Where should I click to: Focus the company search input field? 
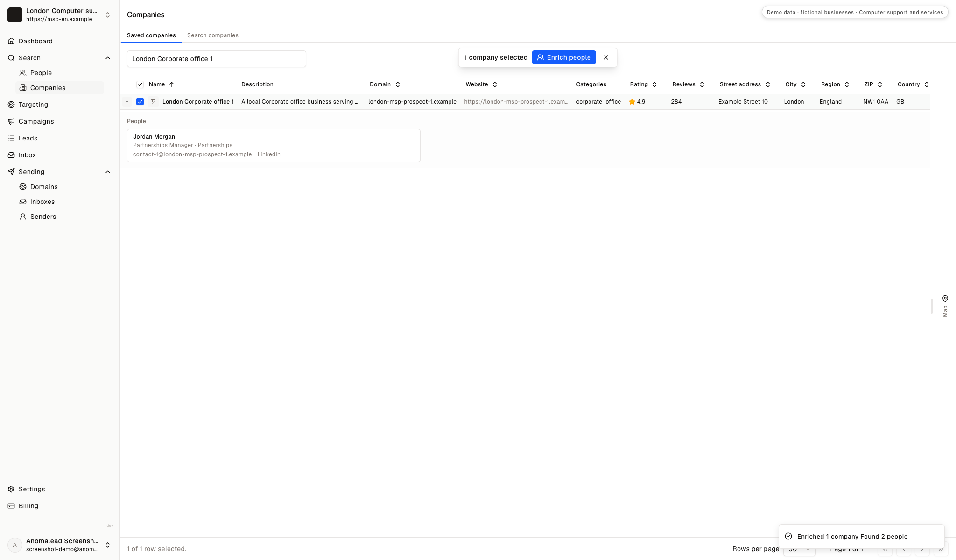217,59
